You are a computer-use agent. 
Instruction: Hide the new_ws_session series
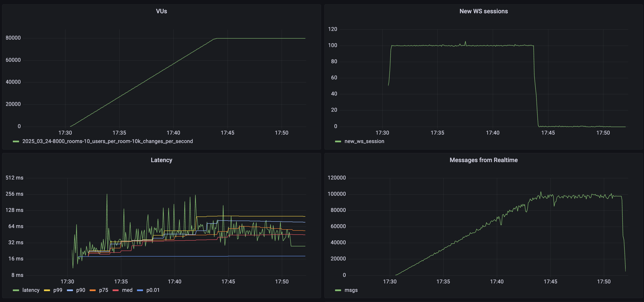pos(365,141)
